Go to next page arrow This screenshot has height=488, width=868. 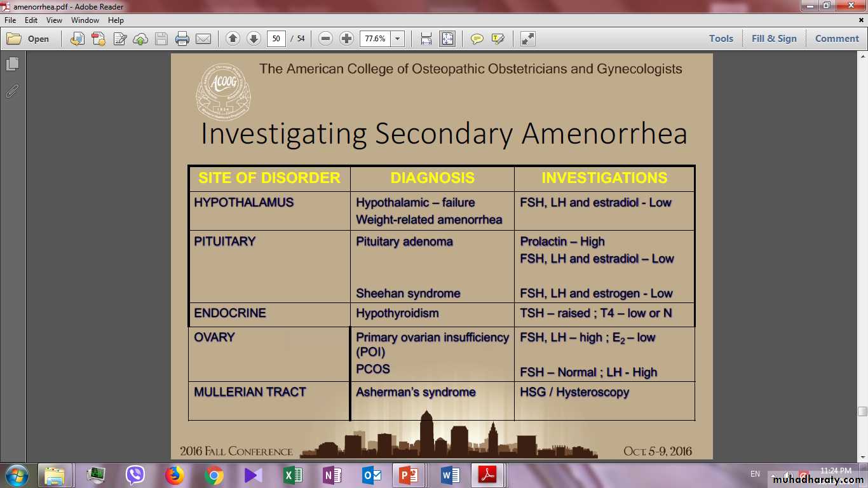[x=254, y=39]
